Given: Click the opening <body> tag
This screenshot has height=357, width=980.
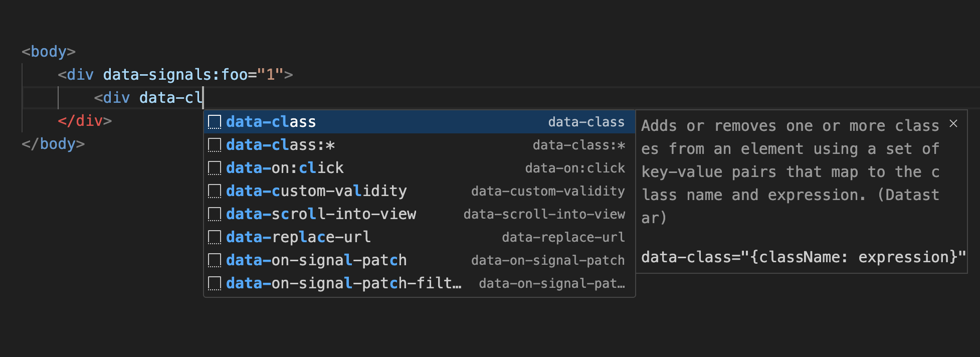Looking at the screenshot, I should coord(49,52).
